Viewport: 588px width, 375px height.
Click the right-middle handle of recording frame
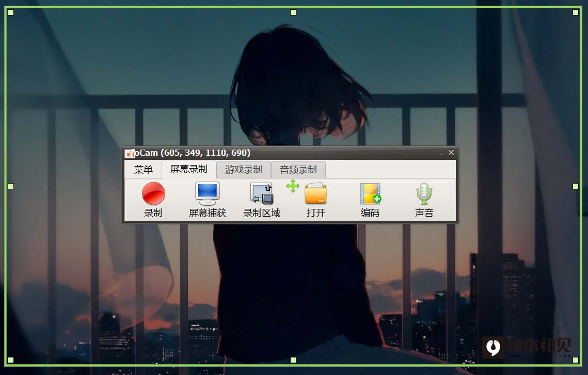(x=576, y=186)
